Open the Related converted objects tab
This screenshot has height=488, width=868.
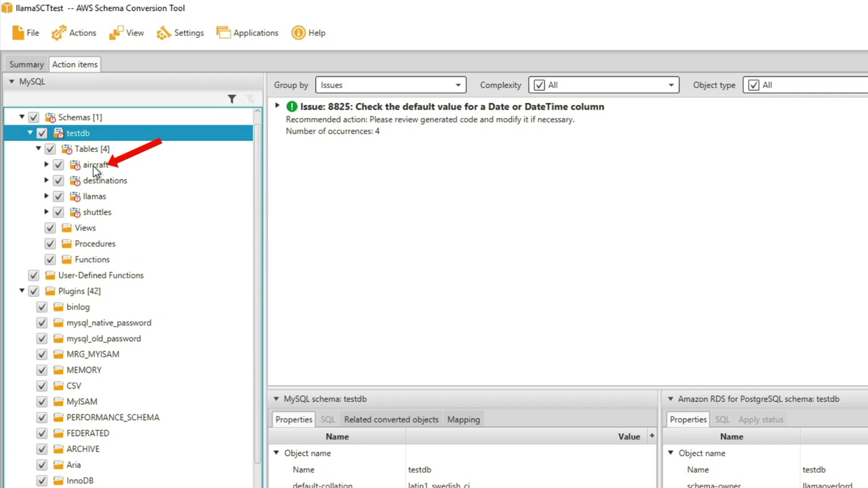coord(391,420)
